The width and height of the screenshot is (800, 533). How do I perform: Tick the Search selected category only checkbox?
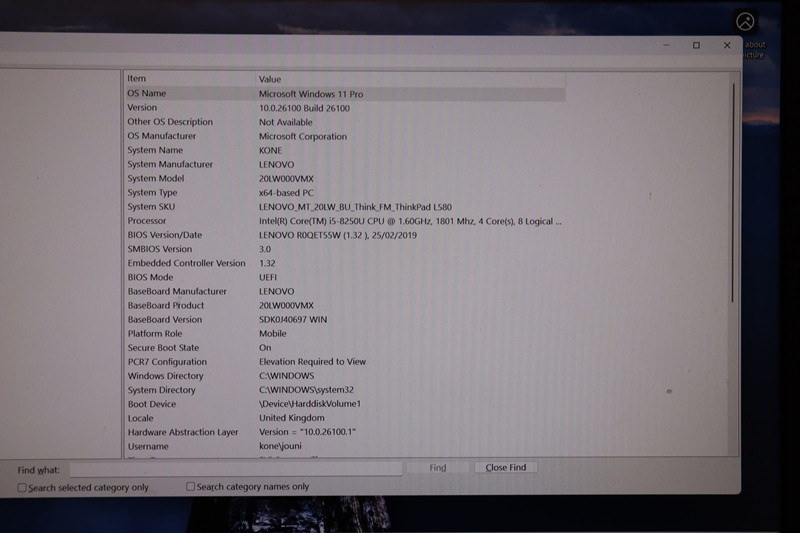[x=22, y=488]
